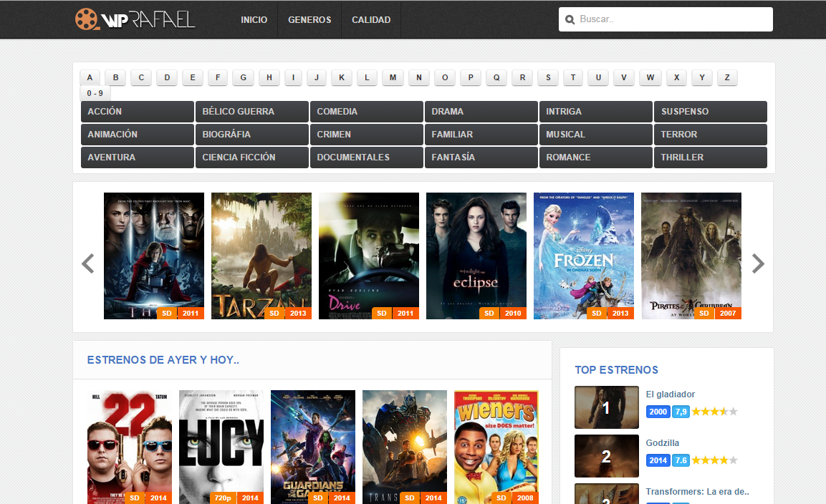Click the search magnifier icon
This screenshot has width=826, height=504.
[x=570, y=19]
